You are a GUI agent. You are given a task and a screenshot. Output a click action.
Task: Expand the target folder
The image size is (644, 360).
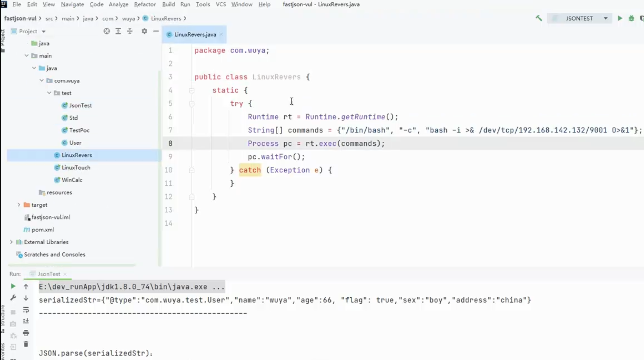coord(19,205)
